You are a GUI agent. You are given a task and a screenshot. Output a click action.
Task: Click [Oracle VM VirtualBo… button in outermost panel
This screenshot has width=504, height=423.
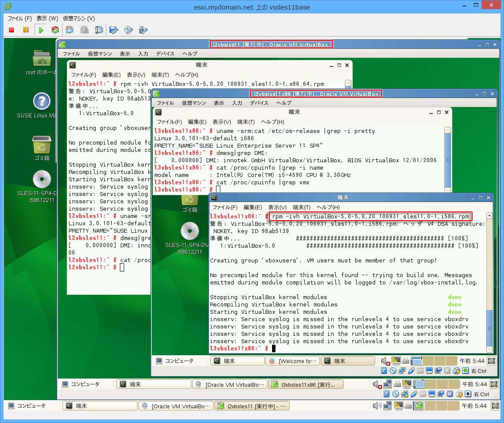tap(176, 406)
